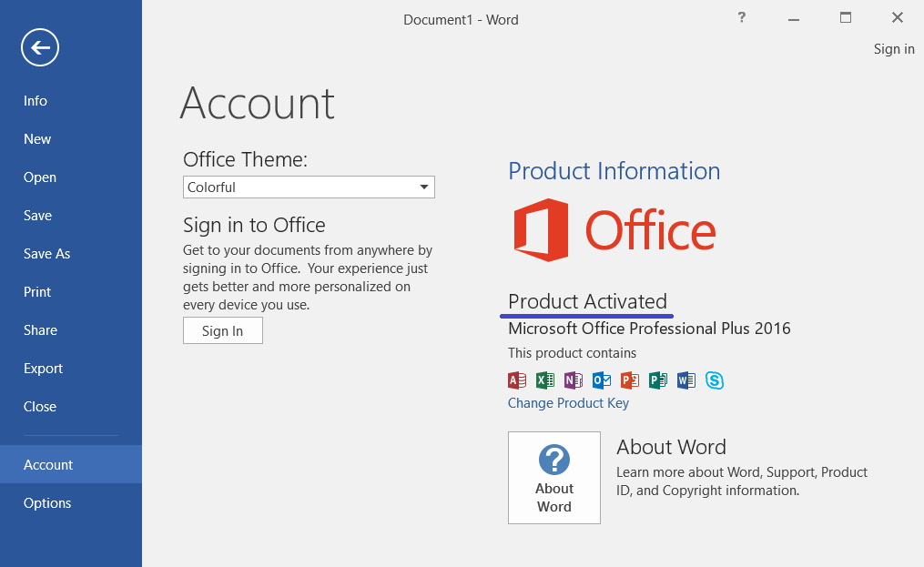The image size is (924, 567).
Task: Maximize the Word window
Action: (x=846, y=17)
